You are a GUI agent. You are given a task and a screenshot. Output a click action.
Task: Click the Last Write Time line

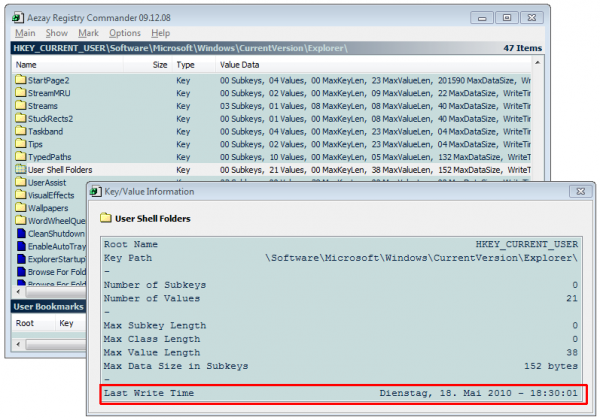point(341,393)
